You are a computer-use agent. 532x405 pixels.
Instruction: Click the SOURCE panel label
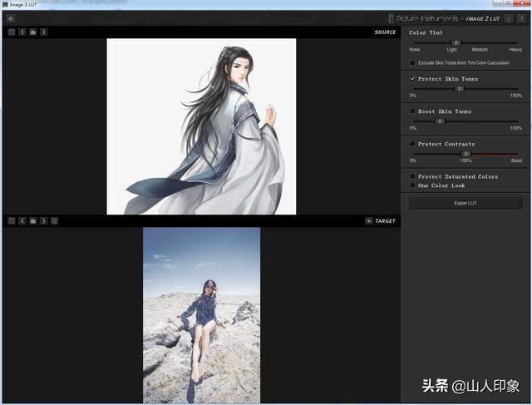pyautogui.click(x=385, y=32)
